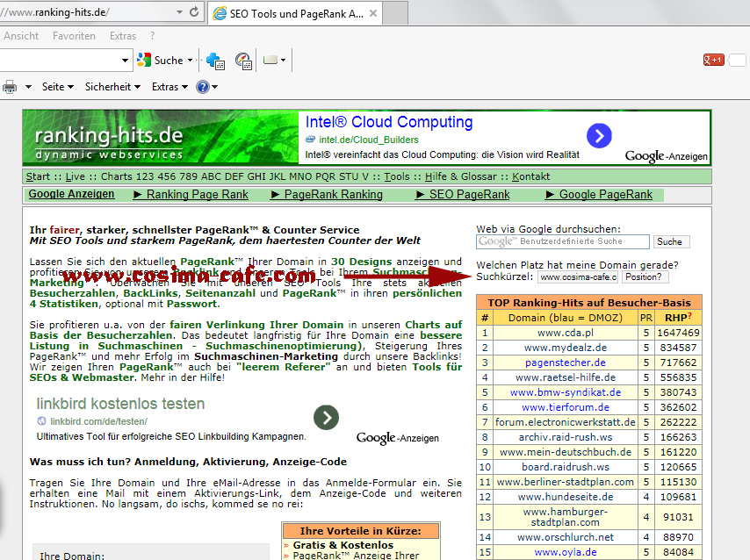Click the ranking-hits.de logo banner

coord(109,139)
